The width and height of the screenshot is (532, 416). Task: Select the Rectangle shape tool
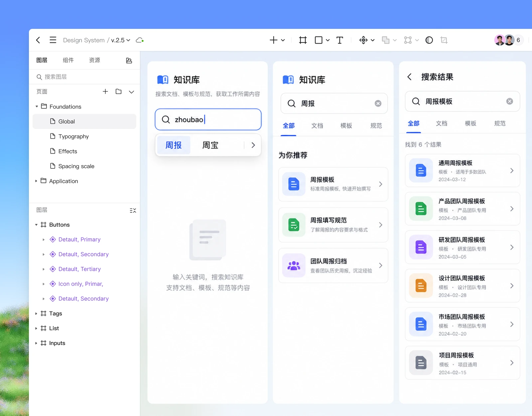[x=319, y=40]
